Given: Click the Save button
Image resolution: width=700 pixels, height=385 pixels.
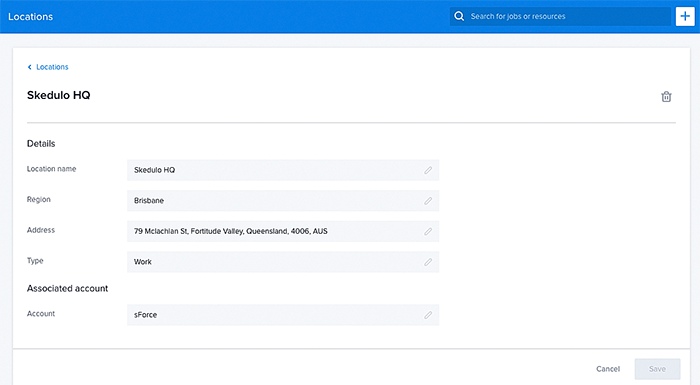Looking at the screenshot, I should (x=657, y=369).
